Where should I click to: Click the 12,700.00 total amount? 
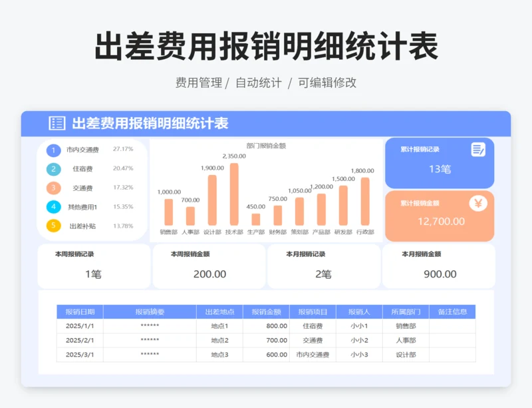coord(441,222)
